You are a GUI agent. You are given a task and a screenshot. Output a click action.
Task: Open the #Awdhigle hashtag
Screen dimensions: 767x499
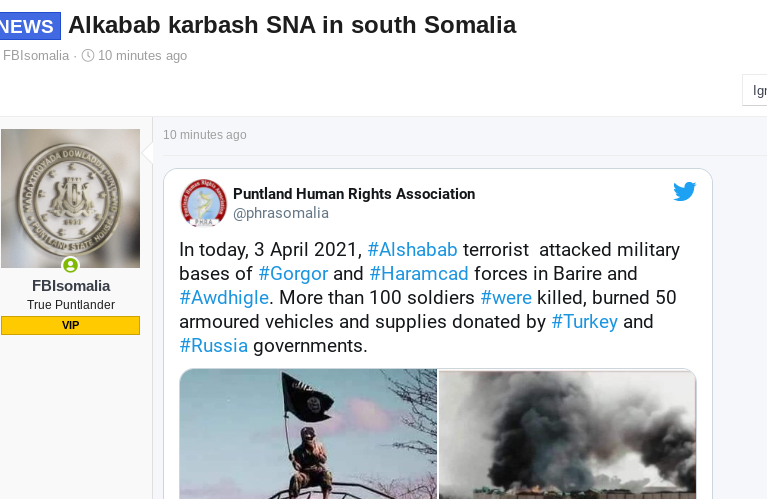point(224,297)
